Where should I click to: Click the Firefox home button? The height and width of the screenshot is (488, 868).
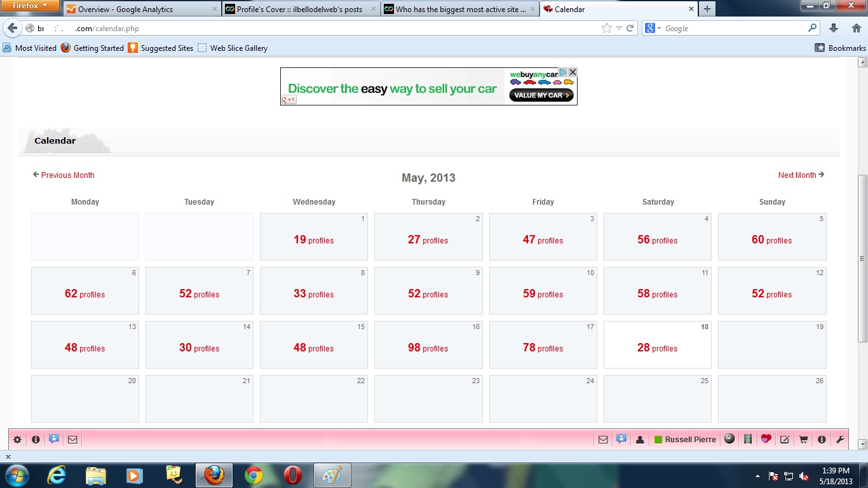pos(856,29)
